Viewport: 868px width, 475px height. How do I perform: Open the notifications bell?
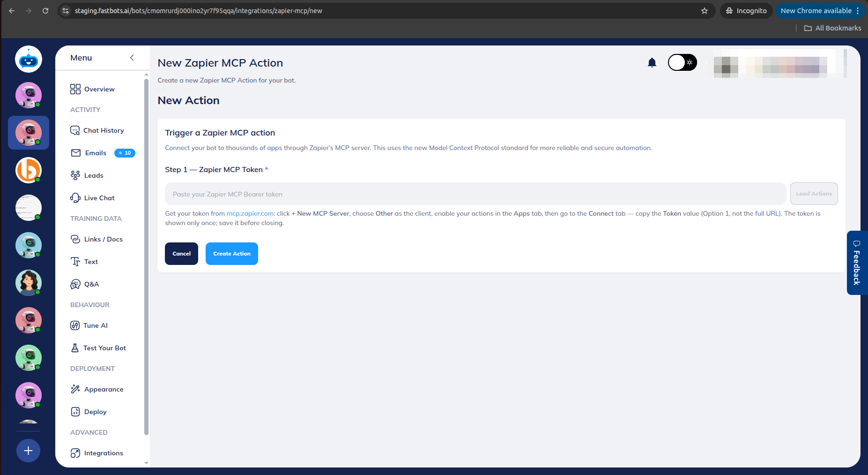(x=652, y=62)
